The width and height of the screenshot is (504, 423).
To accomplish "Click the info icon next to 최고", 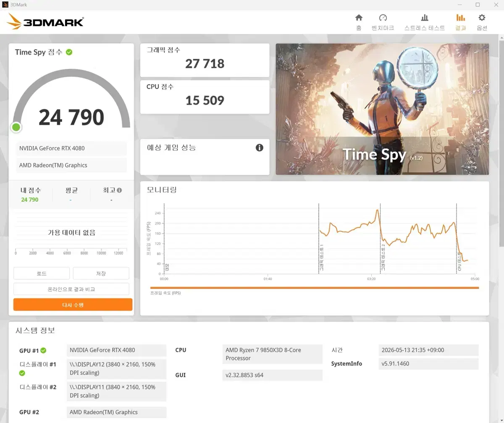I will point(119,190).
